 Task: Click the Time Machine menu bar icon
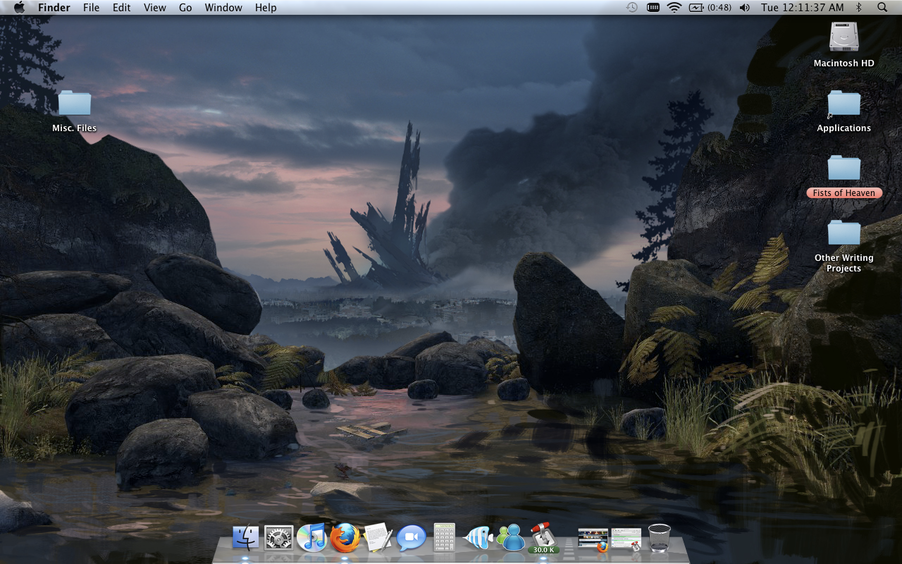click(632, 7)
